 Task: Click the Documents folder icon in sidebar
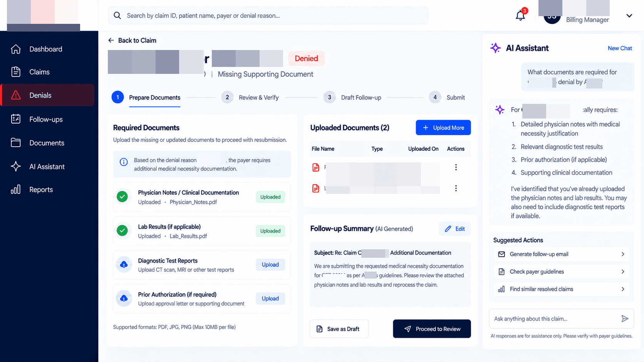[x=16, y=143]
